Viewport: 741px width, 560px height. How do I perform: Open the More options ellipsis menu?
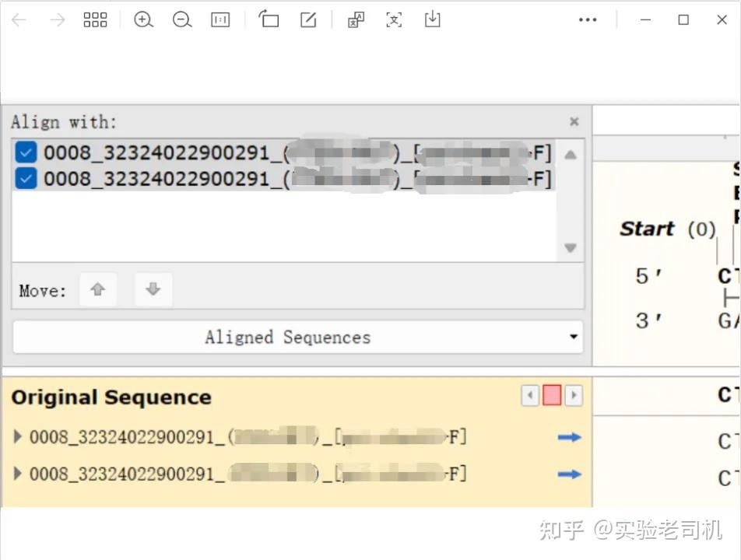tap(588, 19)
